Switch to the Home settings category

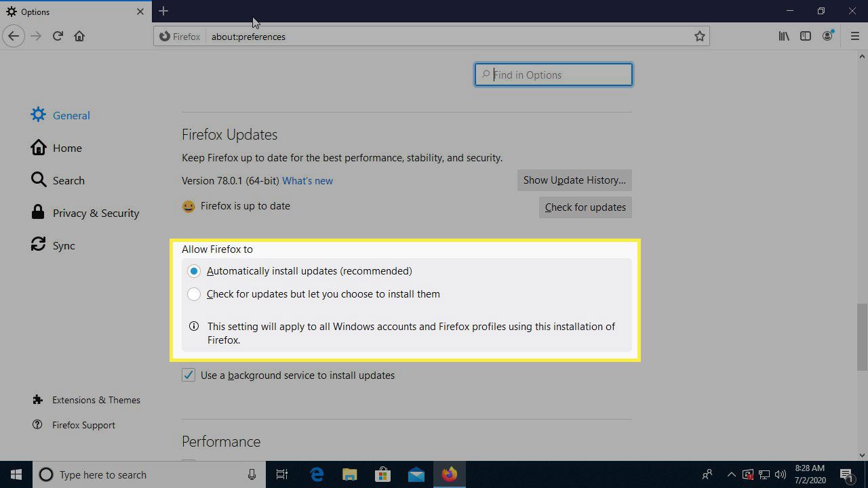[x=56, y=148]
